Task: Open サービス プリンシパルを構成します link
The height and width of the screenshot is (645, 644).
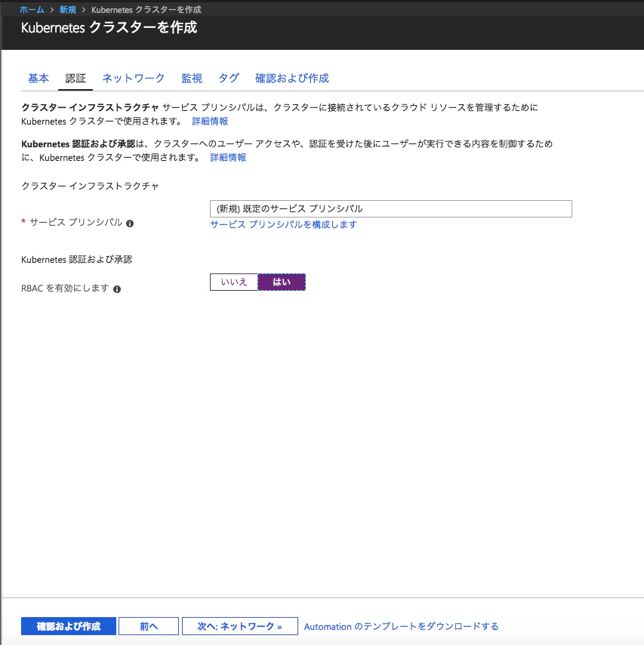Action: [283, 224]
